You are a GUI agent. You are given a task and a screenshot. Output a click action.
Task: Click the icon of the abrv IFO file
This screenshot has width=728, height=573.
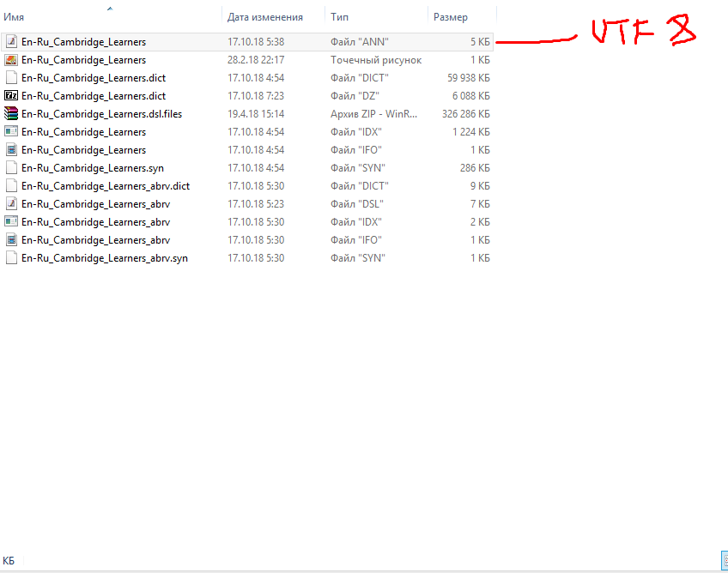point(11,240)
